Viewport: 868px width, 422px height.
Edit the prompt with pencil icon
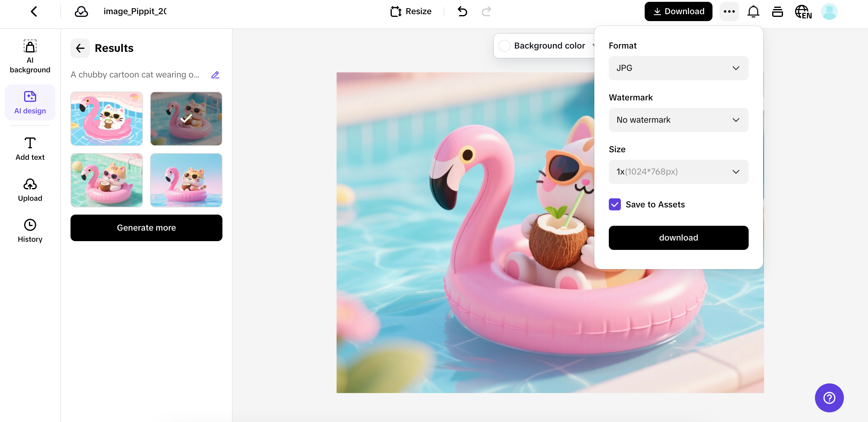(x=215, y=75)
